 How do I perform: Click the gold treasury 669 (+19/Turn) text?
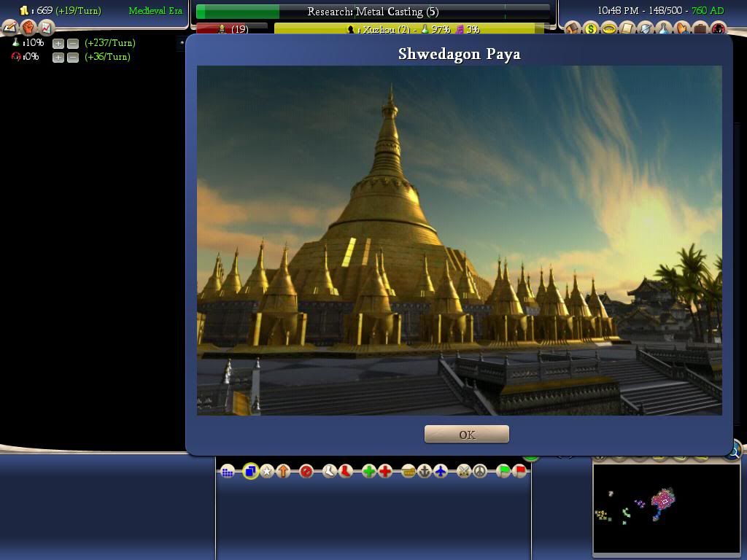tap(60, 10)
